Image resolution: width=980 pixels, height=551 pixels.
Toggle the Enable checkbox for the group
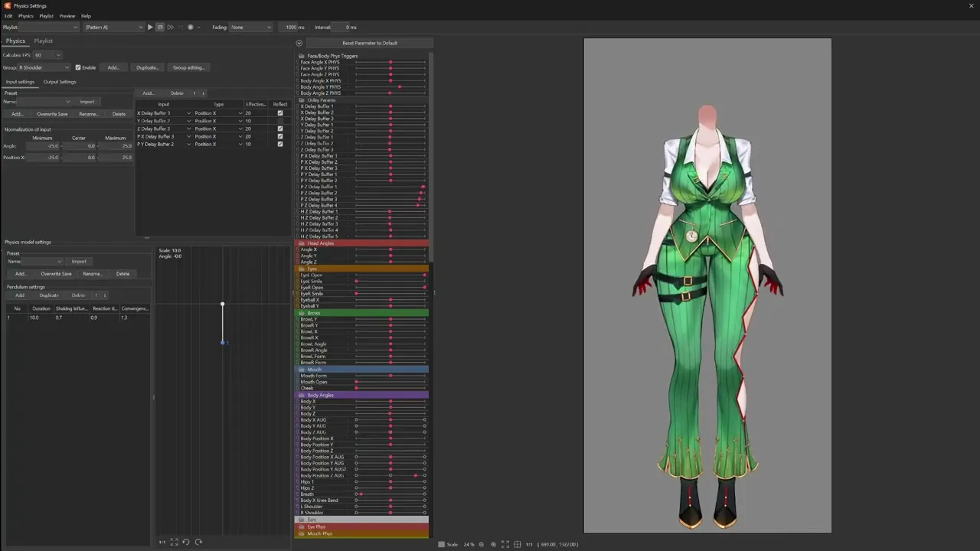click(78, 67)
